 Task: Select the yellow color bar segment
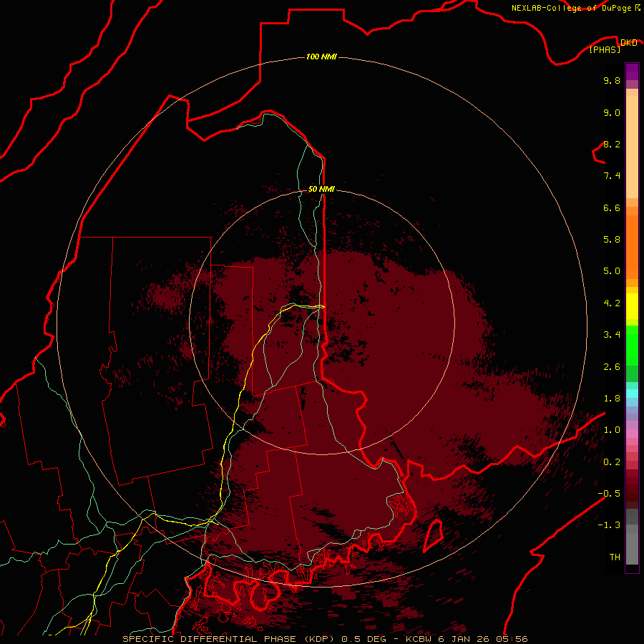click(x=632, y=306)
